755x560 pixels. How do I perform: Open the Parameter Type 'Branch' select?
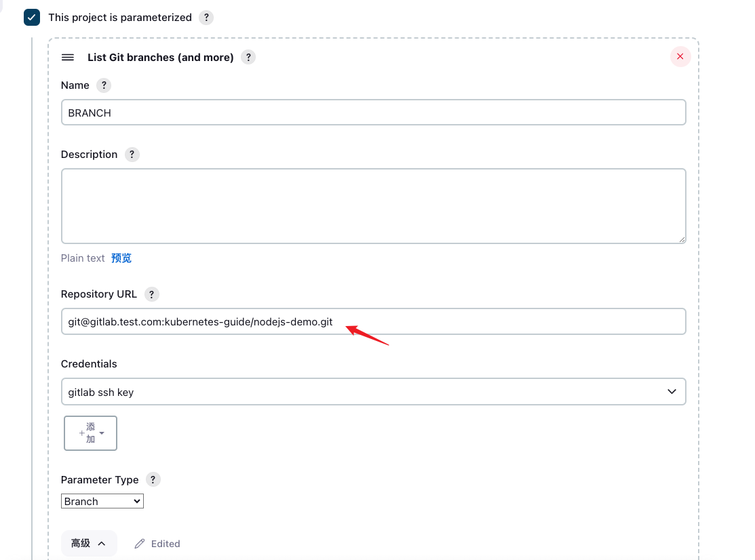[x=102, y=501]
